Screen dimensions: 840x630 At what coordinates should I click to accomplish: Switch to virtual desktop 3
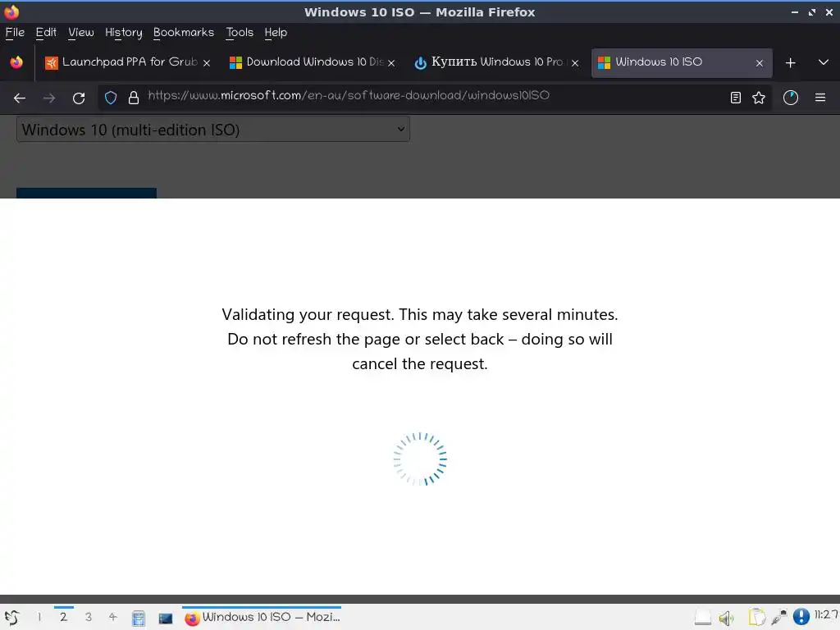(89, 617)
